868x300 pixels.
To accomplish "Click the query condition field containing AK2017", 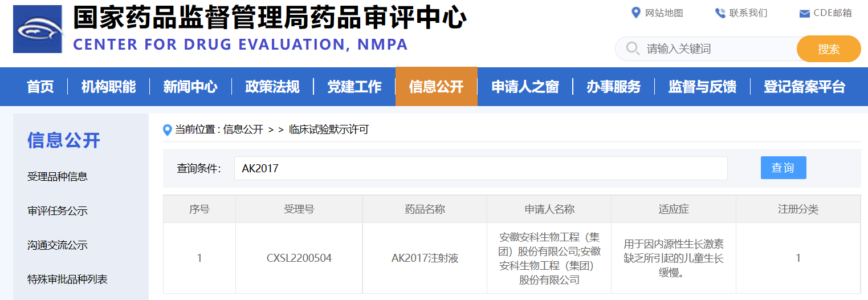I will point(480,168).
